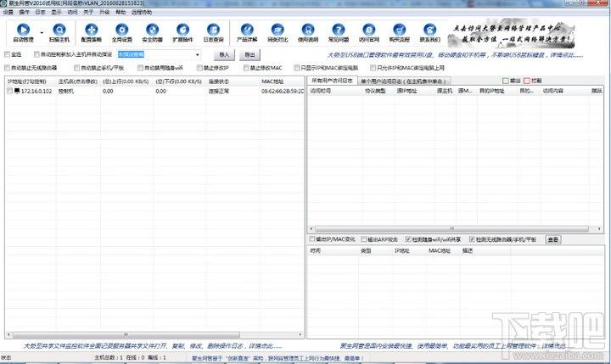611x364 pixels.
Task: Click the 安全防御 (security defense) icon
Action: pyautogui.click(x=153, y=30)
